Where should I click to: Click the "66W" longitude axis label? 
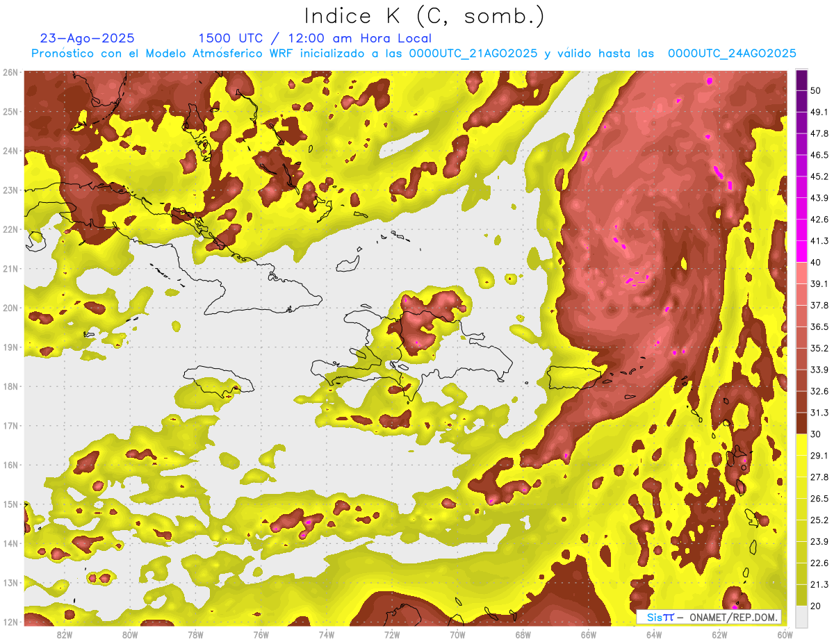(589, 635)
